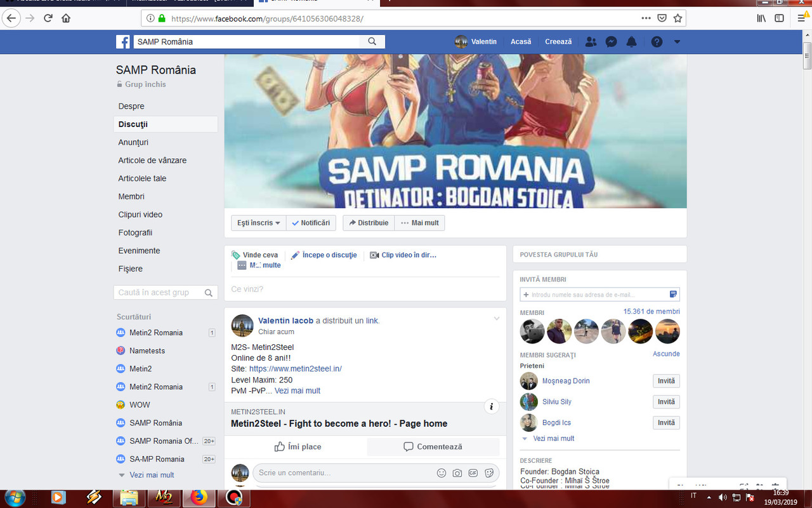This screenshot has height=508, width=812.
Task: Attach a photo using the camera icon
Action: click(457, 473)
